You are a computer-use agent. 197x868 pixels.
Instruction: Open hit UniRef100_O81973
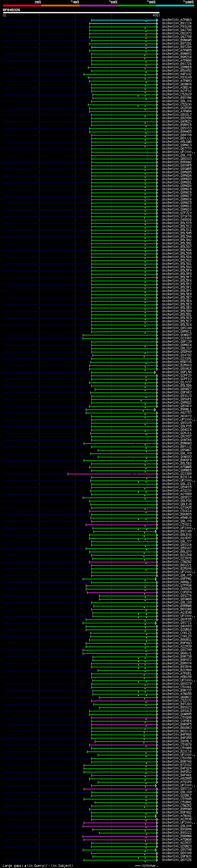[176, 33]
